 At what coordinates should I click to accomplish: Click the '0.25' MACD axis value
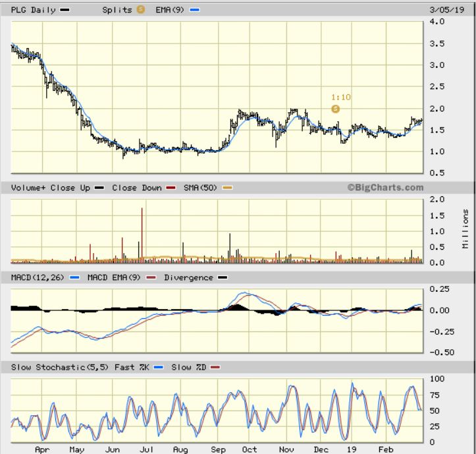click(x=440, y=289)
